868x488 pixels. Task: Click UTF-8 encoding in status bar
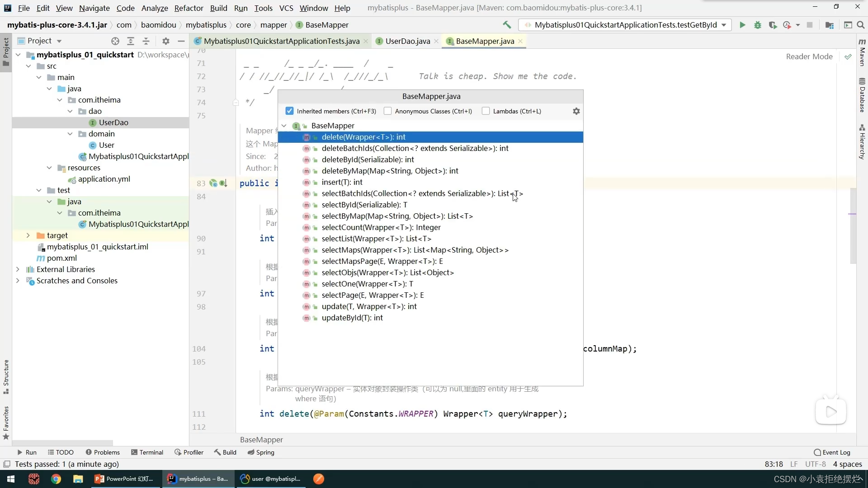pyautogui.click(x=815, y=464)
